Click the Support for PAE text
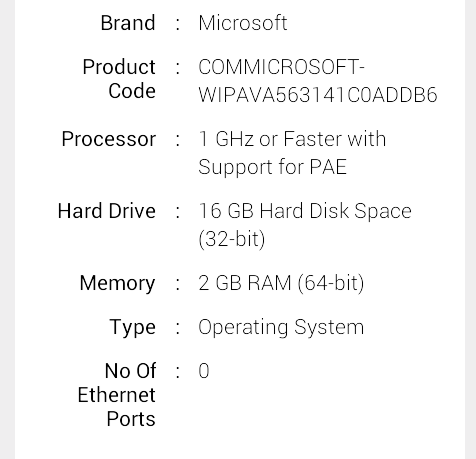The height and width of the screenshot is (459, 476). [272, 167]
